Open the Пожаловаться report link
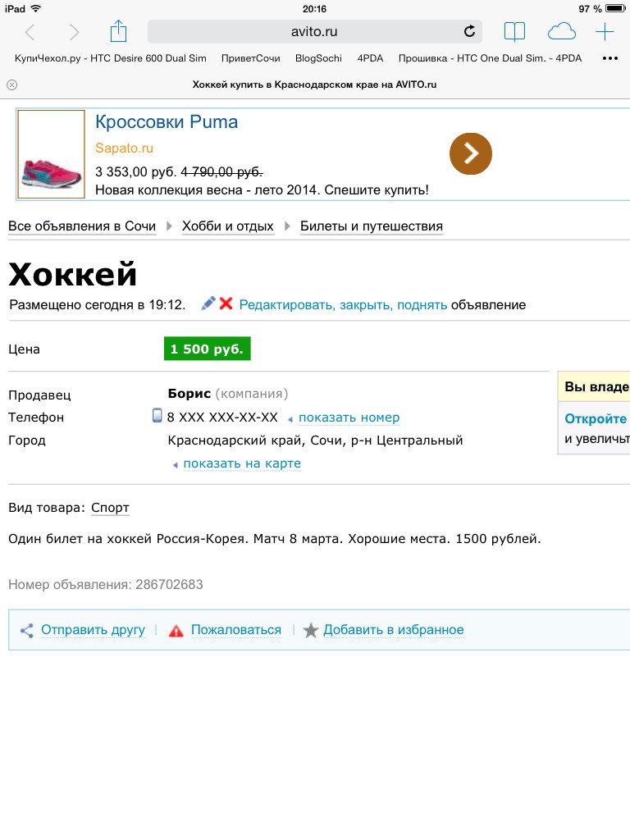630x840 pixels. 235,630
